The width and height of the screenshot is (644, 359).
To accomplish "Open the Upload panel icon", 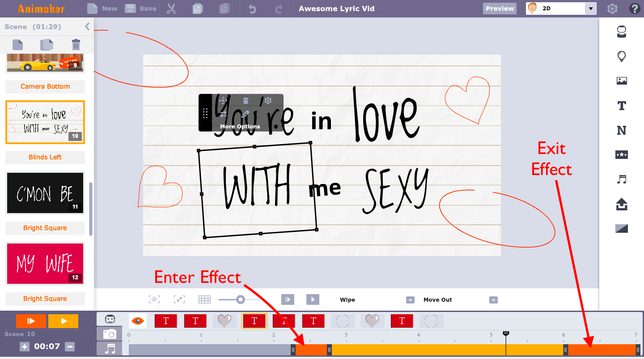I will (622, 204).
